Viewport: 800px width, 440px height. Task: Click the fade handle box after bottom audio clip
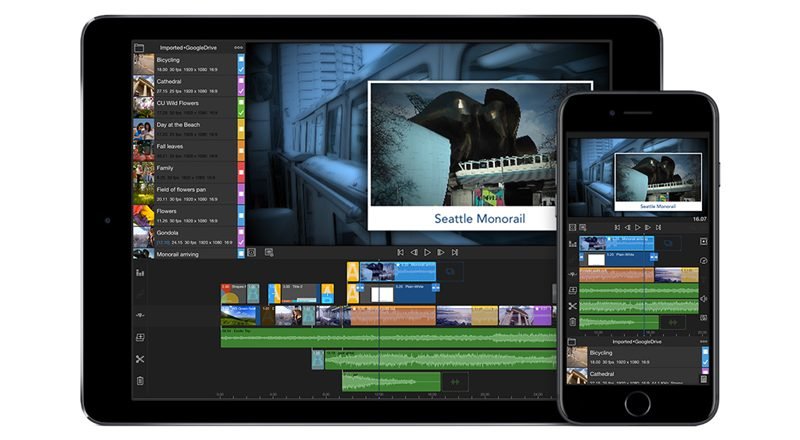point(455,382)
